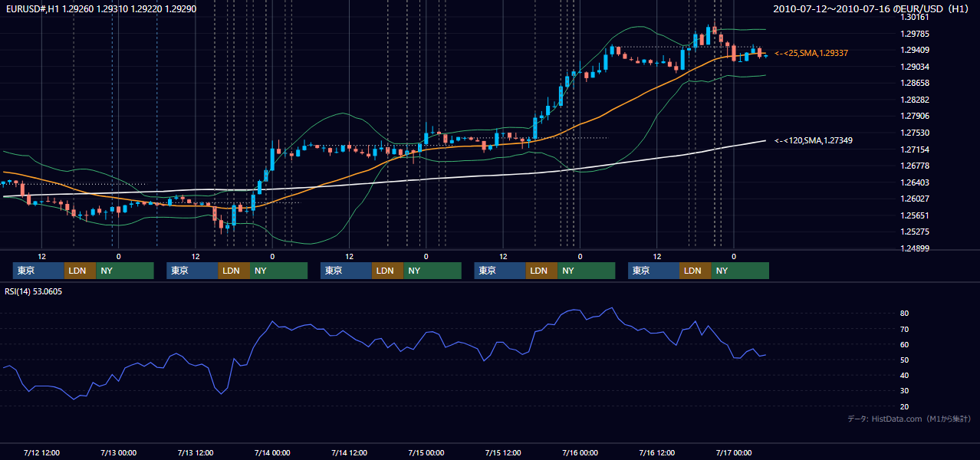
Task: Click the 7/16 12:00 time axis label
Action: pos(656,452)
